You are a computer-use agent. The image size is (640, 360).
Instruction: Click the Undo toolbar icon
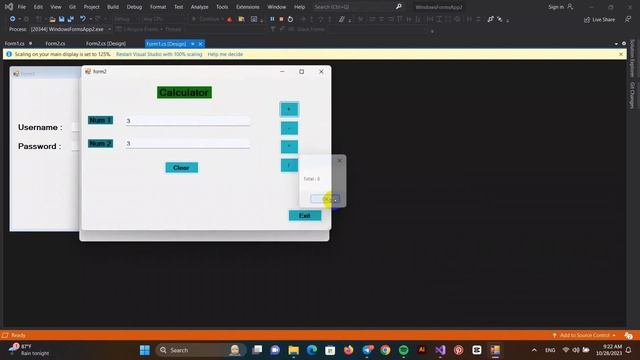[83, 19]
